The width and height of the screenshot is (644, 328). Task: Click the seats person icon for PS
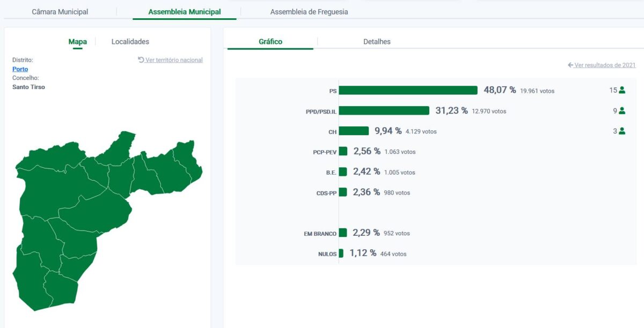622,91
